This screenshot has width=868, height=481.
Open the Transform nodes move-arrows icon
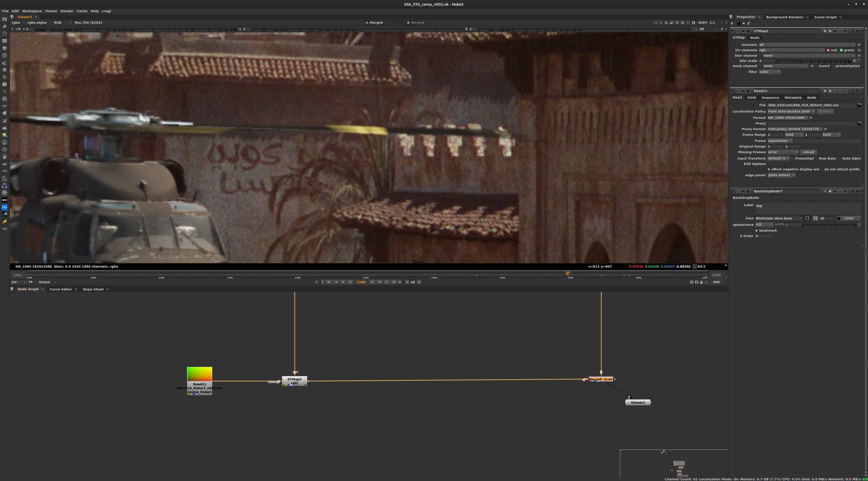(4, 77)
